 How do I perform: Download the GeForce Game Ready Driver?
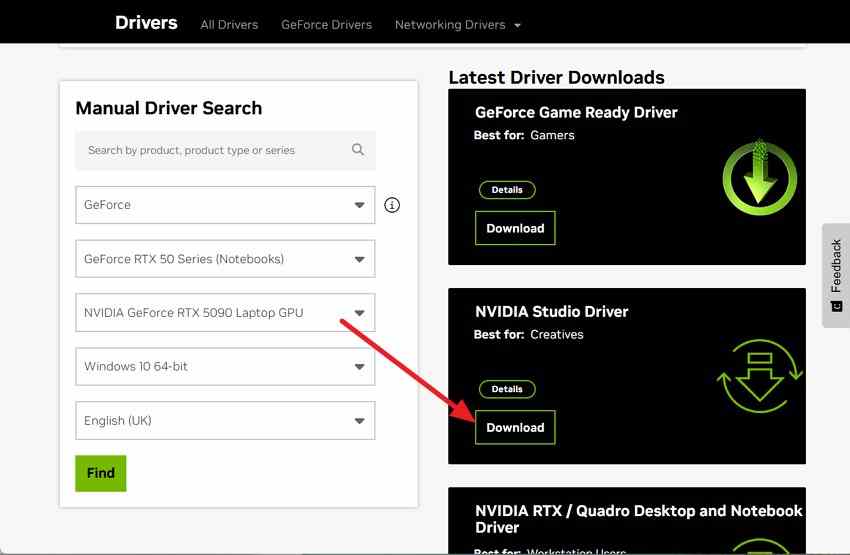coord(515,228)
